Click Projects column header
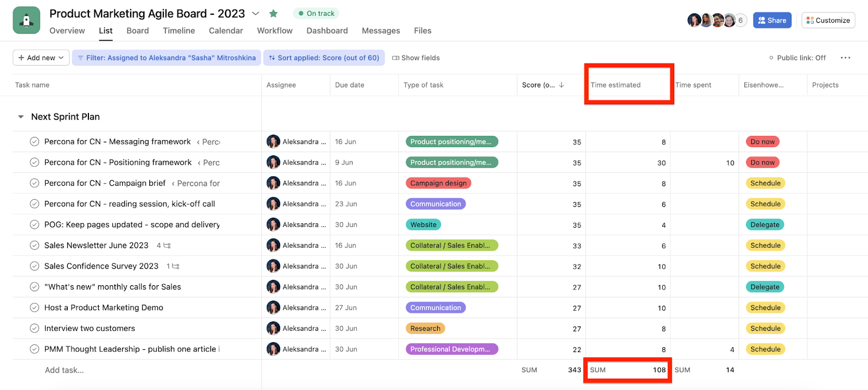This screenshot has width=868, height=390. (825, 85)
